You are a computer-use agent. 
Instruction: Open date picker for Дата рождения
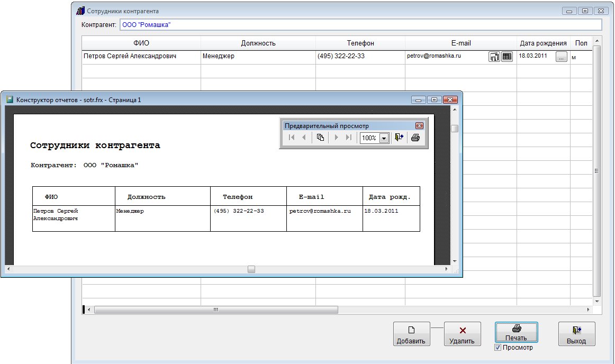[561, 57]
